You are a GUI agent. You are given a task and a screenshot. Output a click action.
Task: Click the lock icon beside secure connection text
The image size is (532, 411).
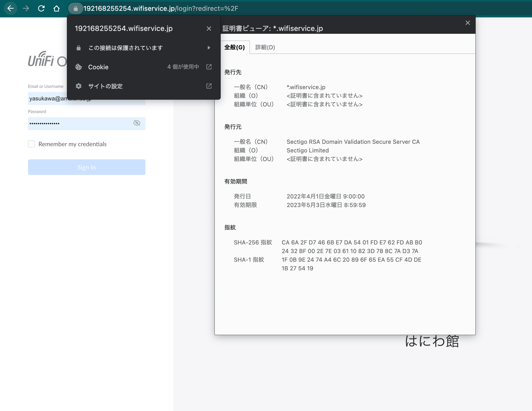tap(78, 48)
